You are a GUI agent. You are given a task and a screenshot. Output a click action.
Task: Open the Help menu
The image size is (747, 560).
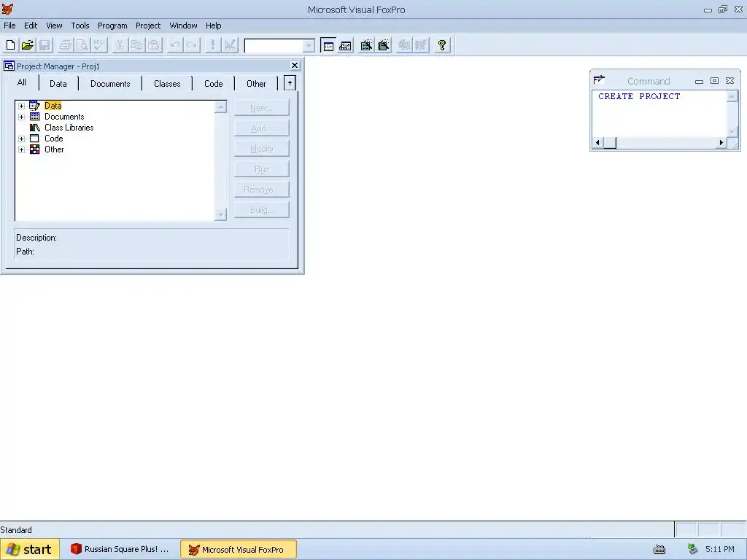click(214, 26)
